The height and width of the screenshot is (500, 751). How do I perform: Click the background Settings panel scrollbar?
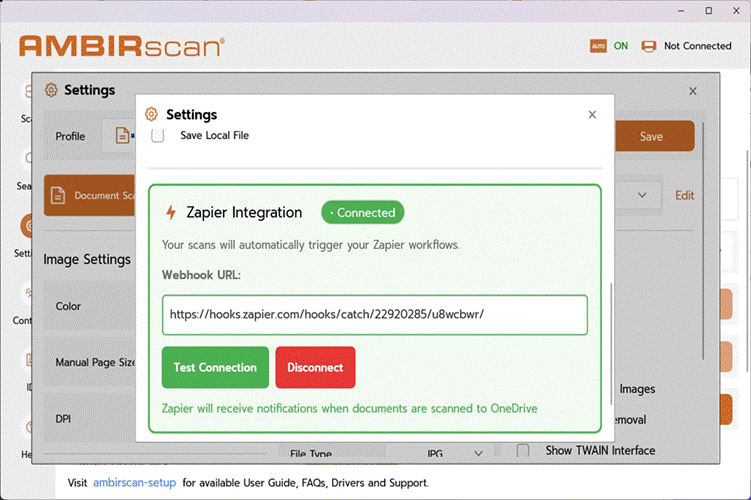(x=703, y=241)
